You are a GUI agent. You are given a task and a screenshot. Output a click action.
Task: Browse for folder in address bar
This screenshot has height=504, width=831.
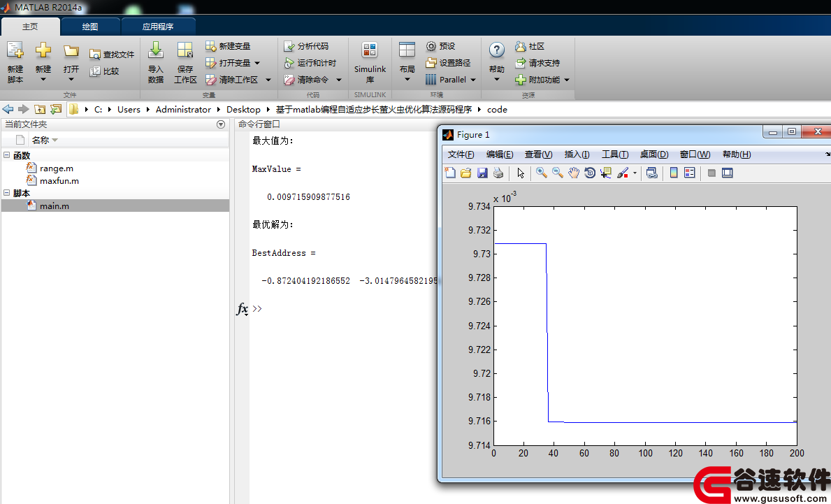tap(56, 109)
